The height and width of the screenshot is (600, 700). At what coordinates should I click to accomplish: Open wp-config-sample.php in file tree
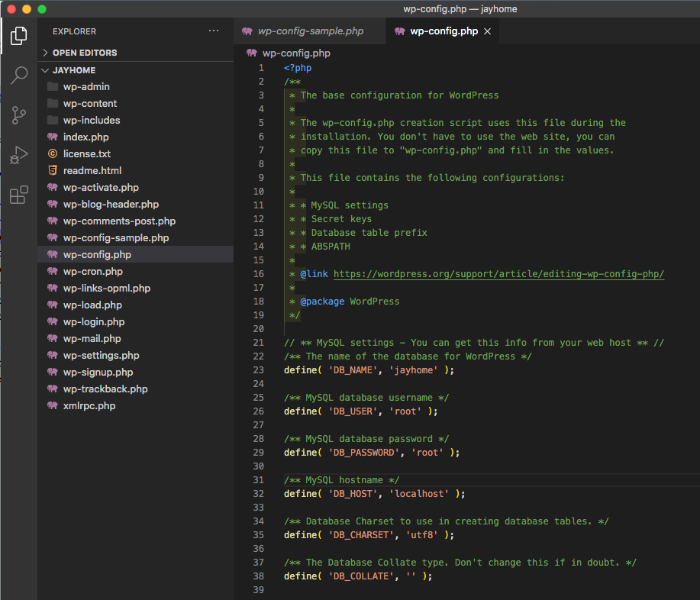[x=135, y=238]
